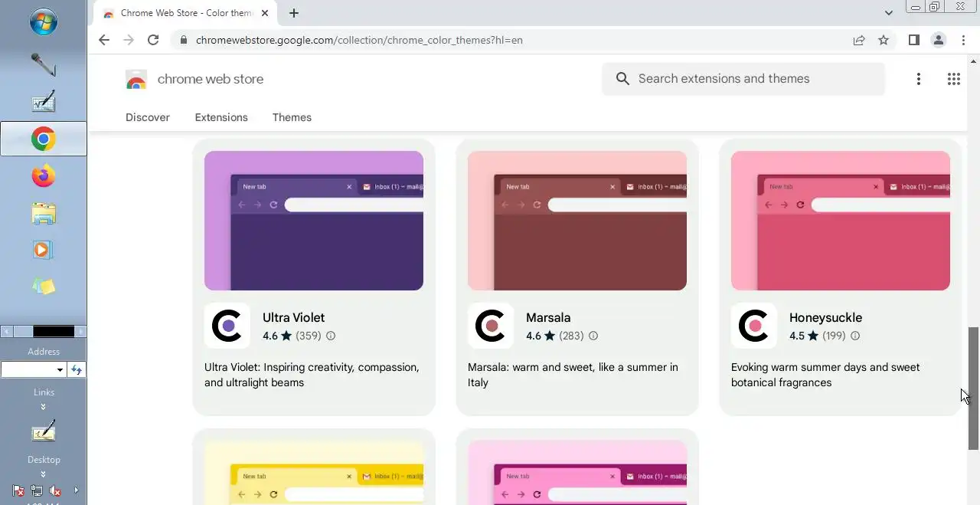This screenshot has width=980, height=505.
Task: Open a new tab with plus button
Action: tap(294, 13)
